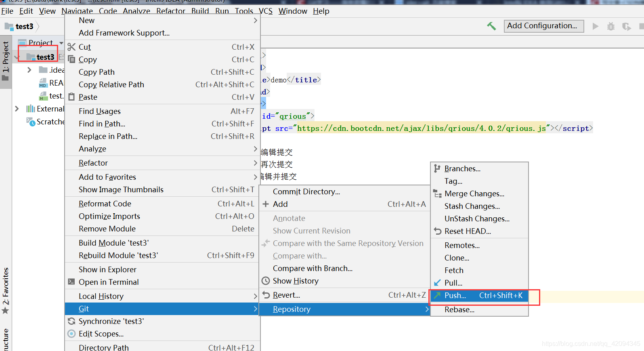644x351 pixels.
Task: Click the Scratches icon in project tree
Action: coord(31,122)
